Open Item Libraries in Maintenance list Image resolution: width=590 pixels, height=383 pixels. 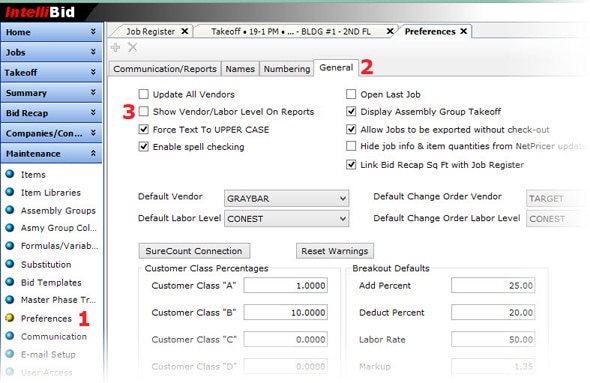(51, 193)
